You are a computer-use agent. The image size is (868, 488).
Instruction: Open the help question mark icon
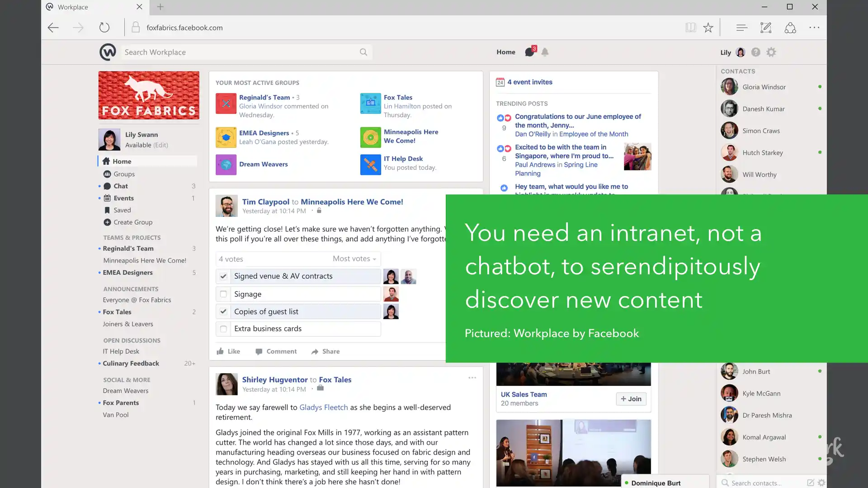755,52
